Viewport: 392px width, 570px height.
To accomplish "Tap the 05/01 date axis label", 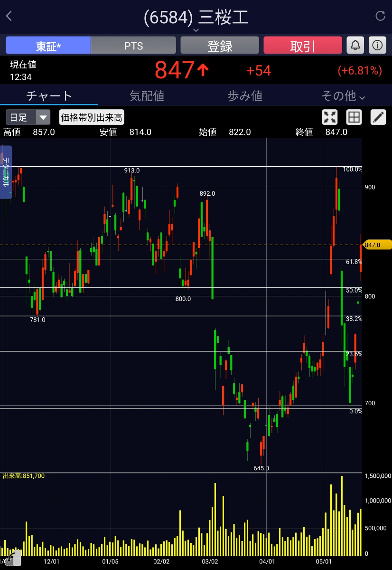I will [x=324, y=561].
